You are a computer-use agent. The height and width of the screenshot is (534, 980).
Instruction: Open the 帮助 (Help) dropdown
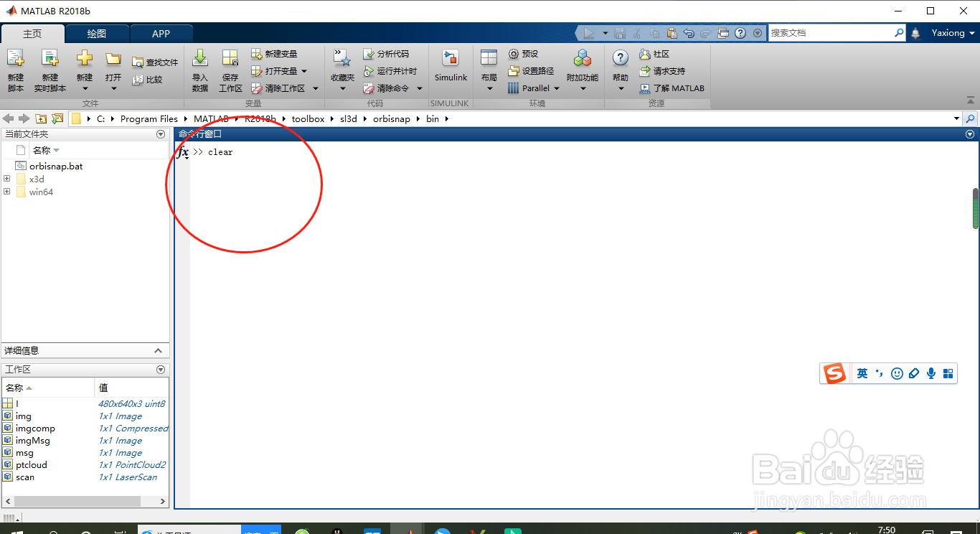point(621,89)
